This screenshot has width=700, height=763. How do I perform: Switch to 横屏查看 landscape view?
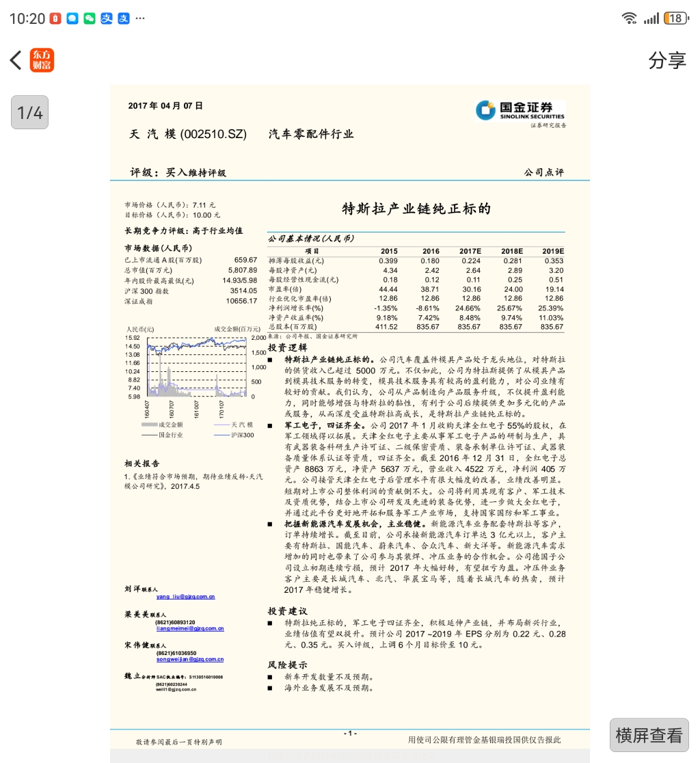click(649, 735)
